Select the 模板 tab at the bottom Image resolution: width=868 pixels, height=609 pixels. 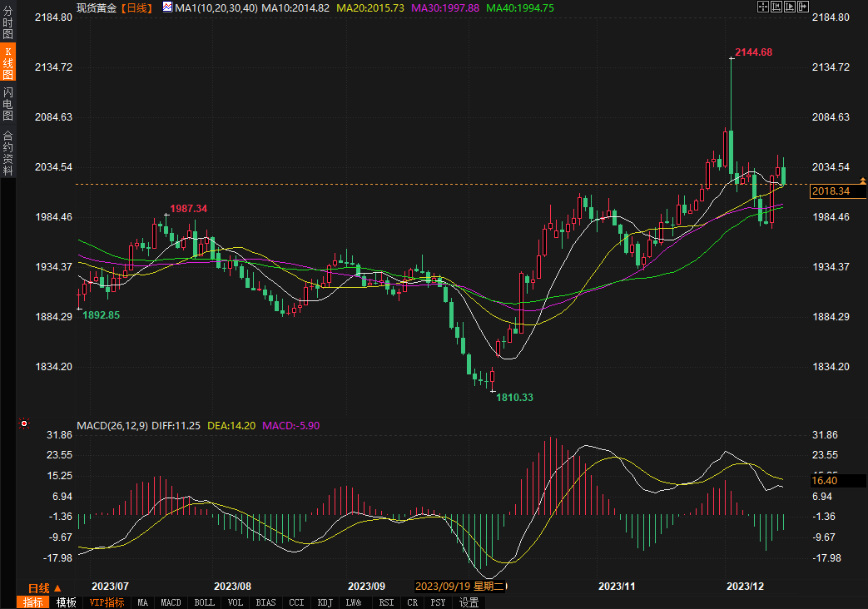coord(67,602)
